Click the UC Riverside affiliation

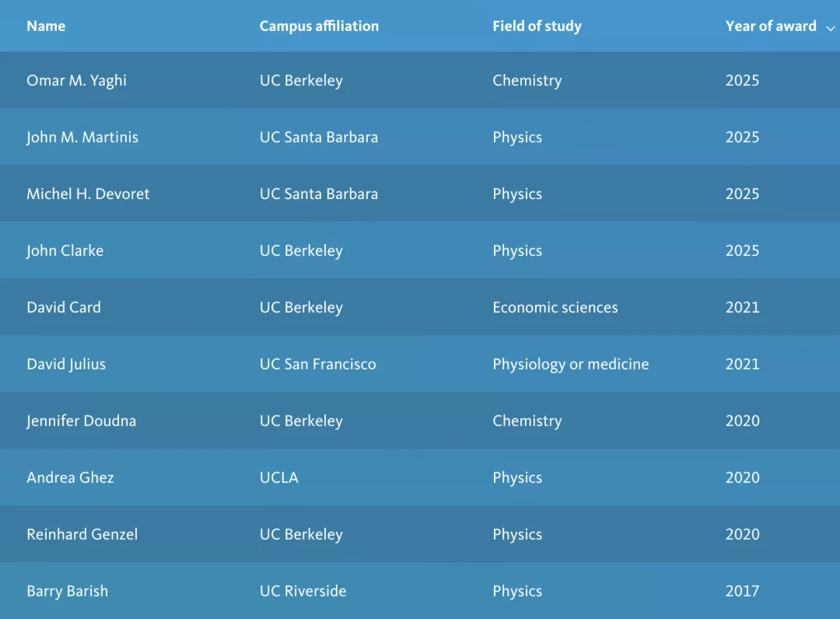(303, 591)
